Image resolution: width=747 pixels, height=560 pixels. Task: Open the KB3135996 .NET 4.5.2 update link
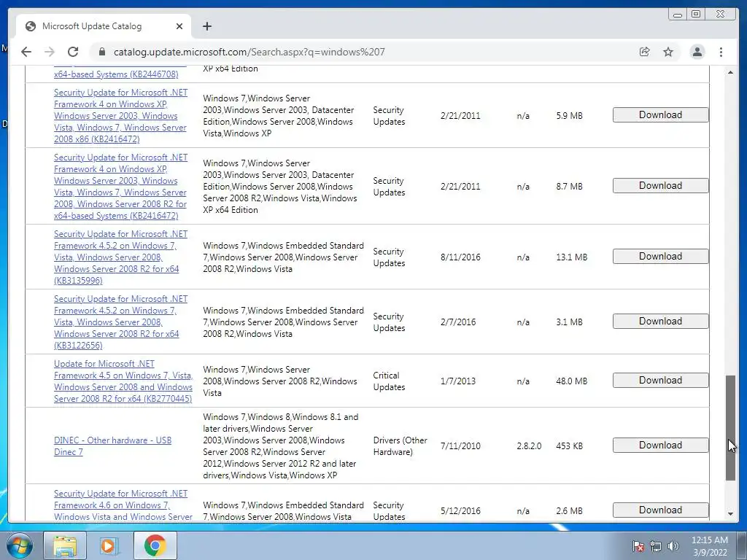120,257
